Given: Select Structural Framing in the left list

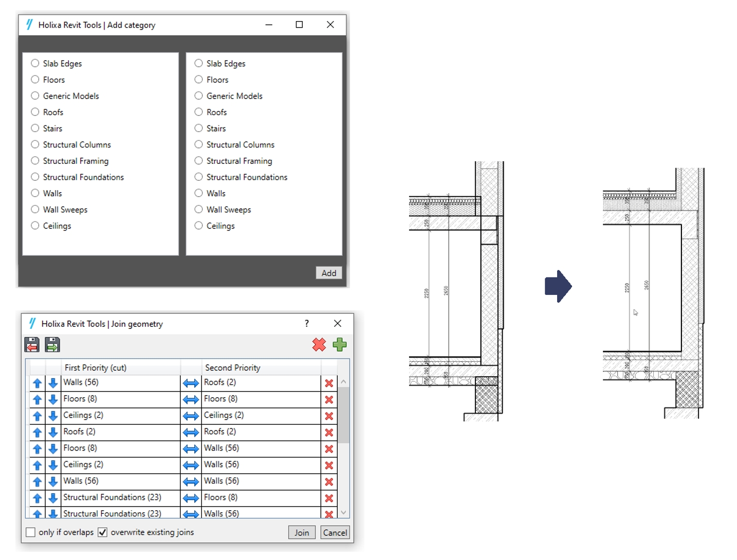Looking at the screenshot, I should coord(35,161).
